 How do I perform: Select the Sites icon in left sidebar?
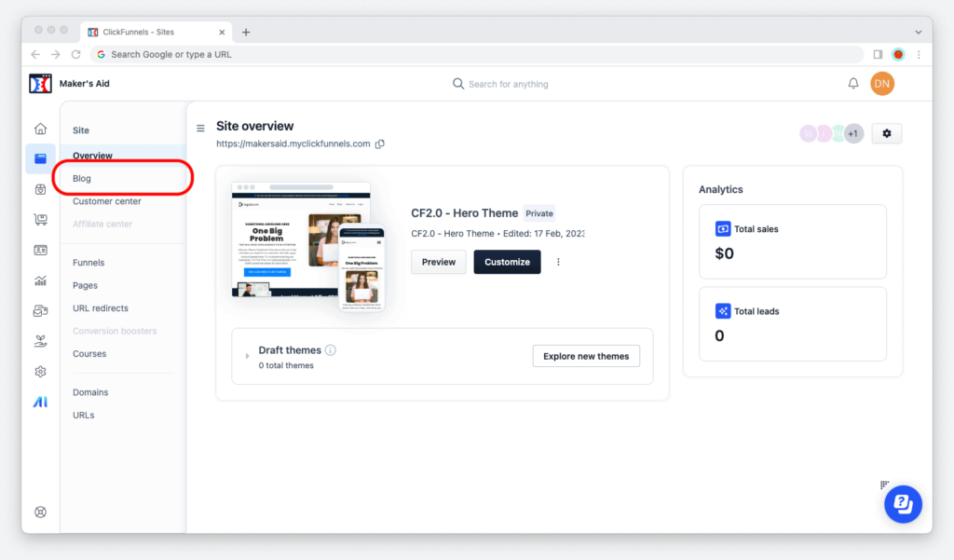(40, 159)
